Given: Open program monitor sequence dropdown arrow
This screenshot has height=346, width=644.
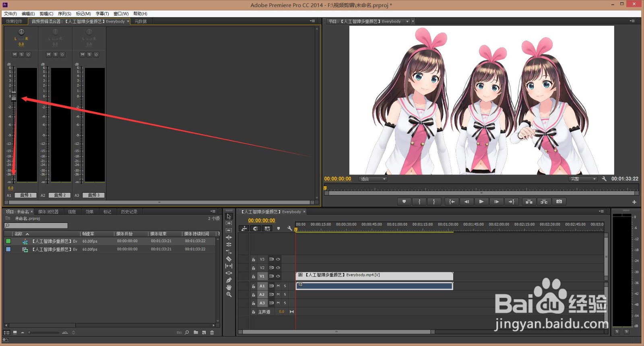Looking at the screenshot, I should 407,21.
